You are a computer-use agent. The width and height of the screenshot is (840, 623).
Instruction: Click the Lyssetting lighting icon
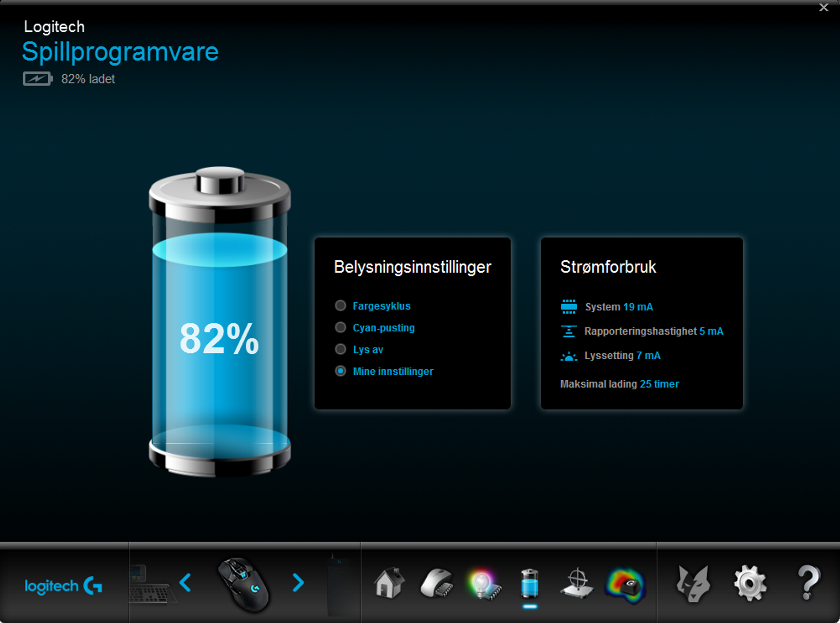(x=569, y=356)
